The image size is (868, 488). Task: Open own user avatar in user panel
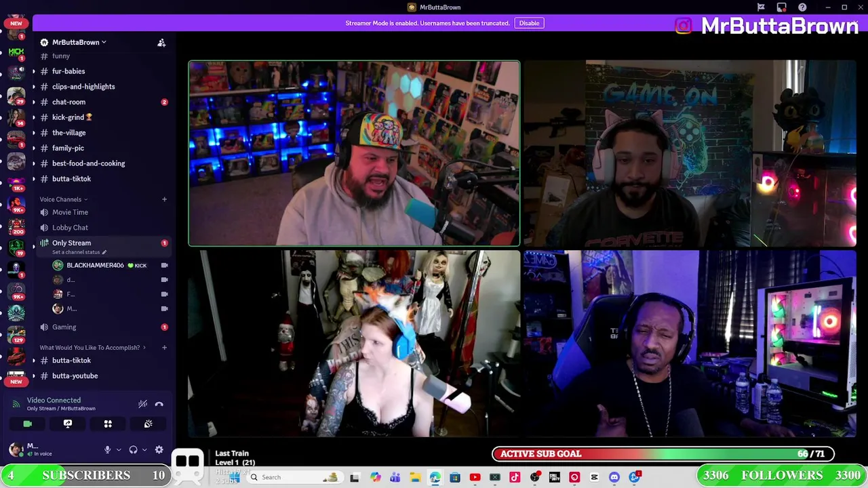pos(15,449)
